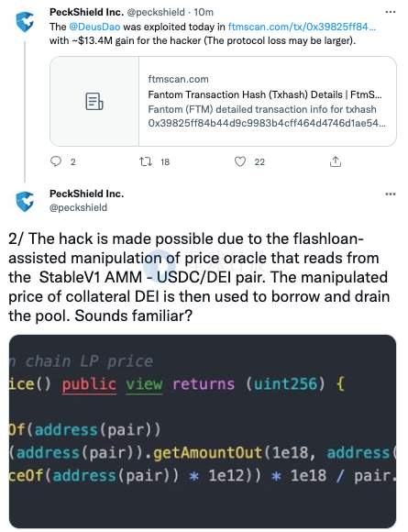Image resolution: width=408 pixels, height=532 pixels.
Task: Open the code screenshot image
Action: pyautogui.click(x=203, y=431)
